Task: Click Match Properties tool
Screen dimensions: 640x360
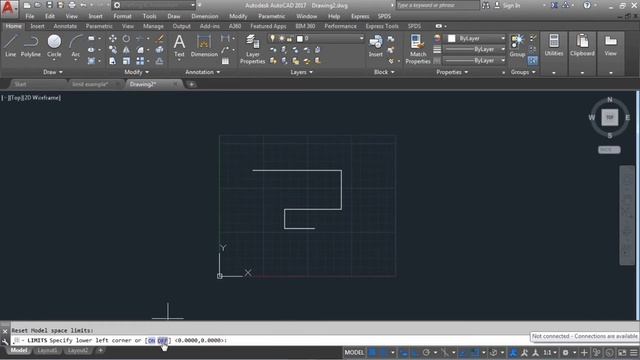Action: point(418,49)
